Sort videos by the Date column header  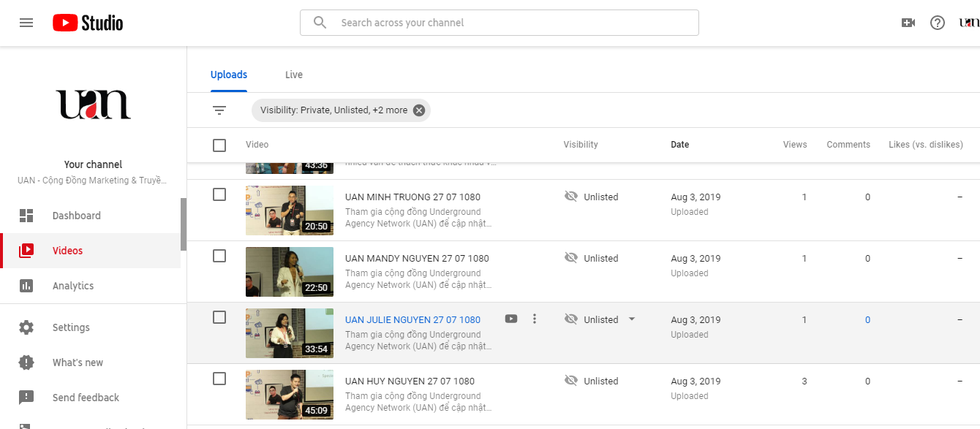click(679, 145)
